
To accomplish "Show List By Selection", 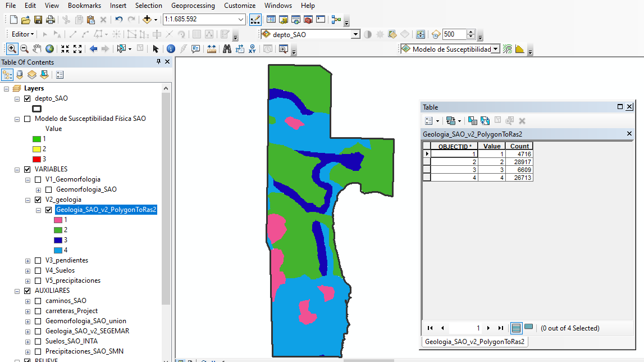I will pos(44,74).
